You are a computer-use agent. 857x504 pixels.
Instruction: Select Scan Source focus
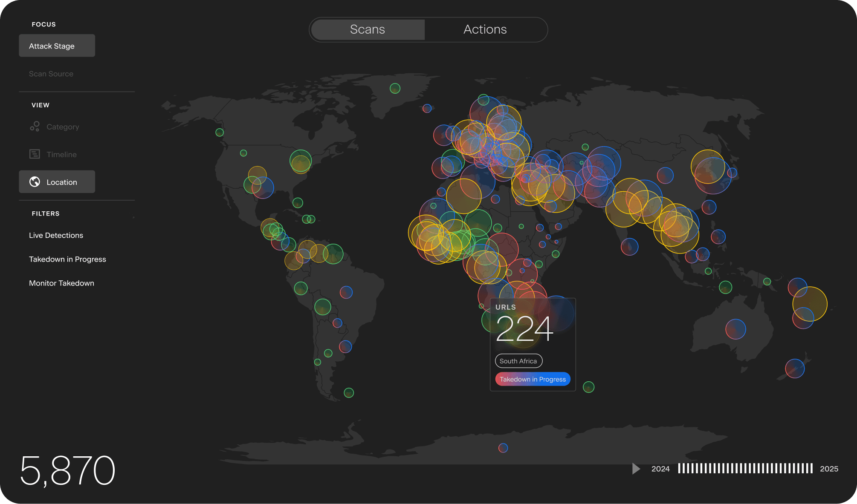[51, 74]
